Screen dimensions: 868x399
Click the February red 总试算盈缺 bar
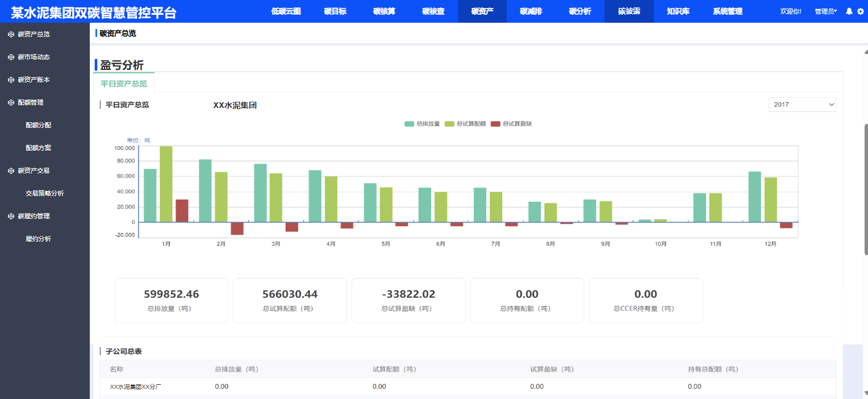click(x=237, y=228)
